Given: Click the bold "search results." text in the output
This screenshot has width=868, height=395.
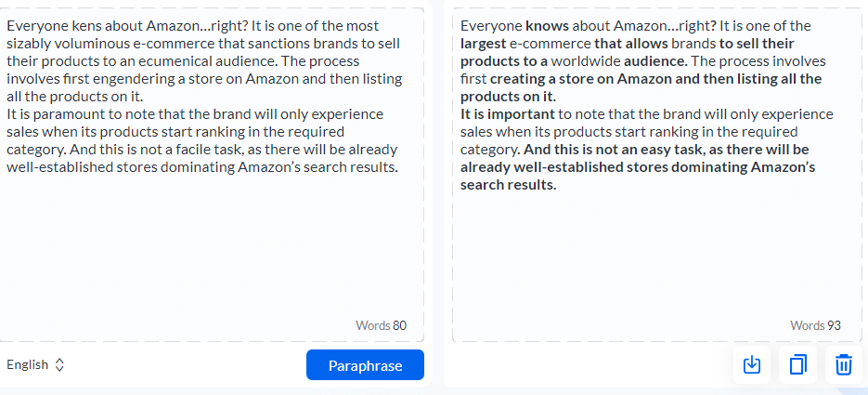Looking at the screenshot, I should pyautogui.click(x=508, y=185).
